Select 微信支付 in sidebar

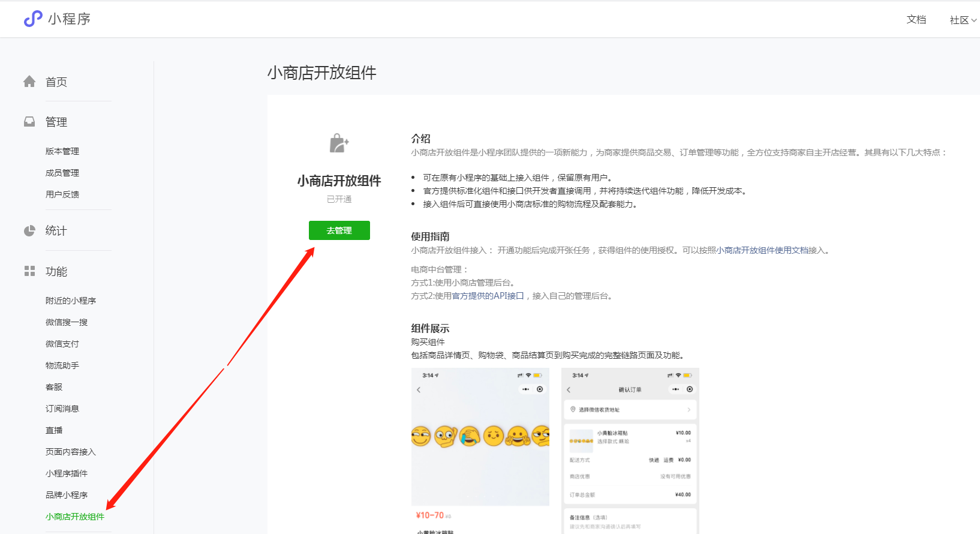pyautogui.click(x=62, y=344)
